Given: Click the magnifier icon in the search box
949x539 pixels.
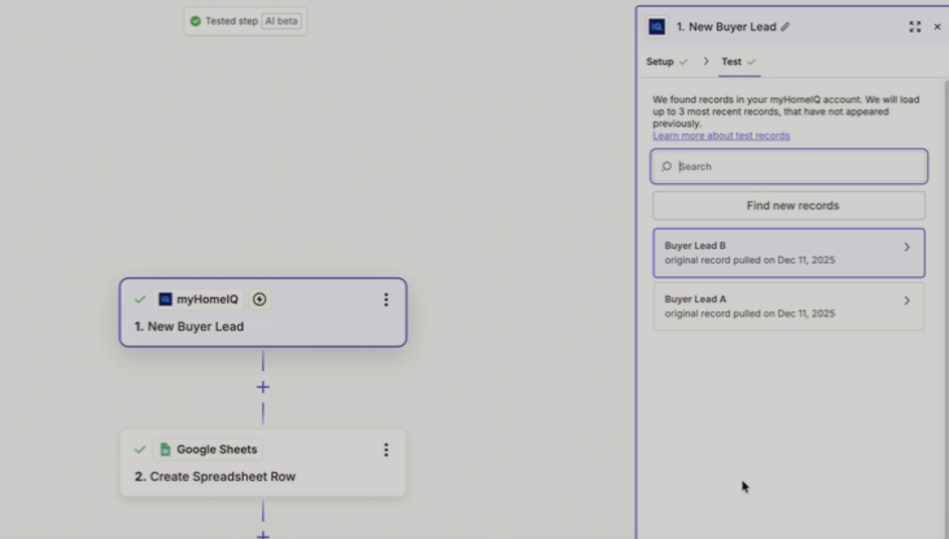Looking at the screenshot, I should pos(667,167).
